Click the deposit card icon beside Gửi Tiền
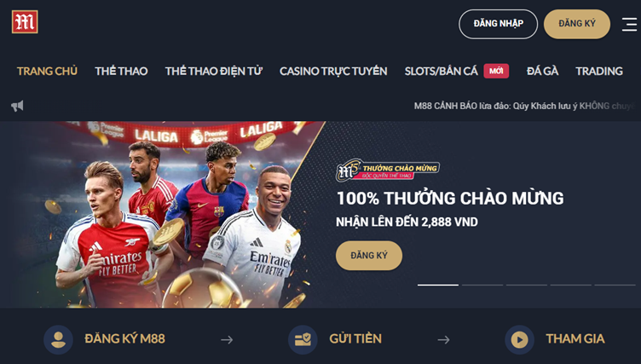The image size is (641, 364). pos(303,339)
